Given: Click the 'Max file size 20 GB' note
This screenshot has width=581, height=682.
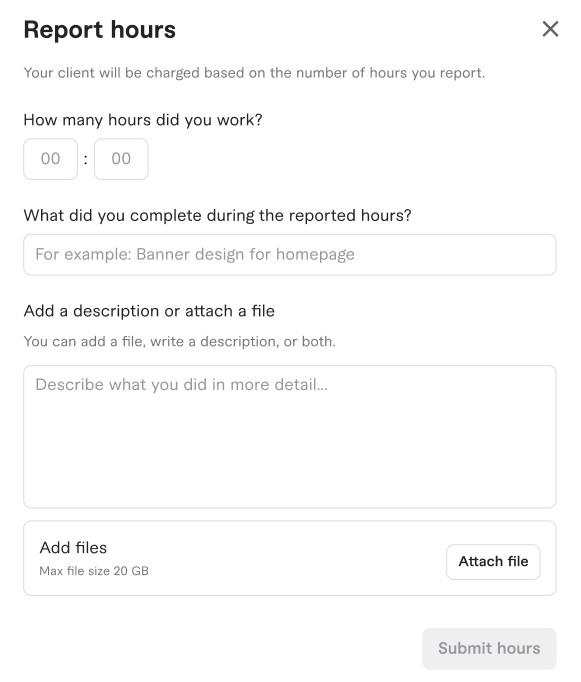Looking at the screenshot, I should pyautogui.click(x=94, y=571).
